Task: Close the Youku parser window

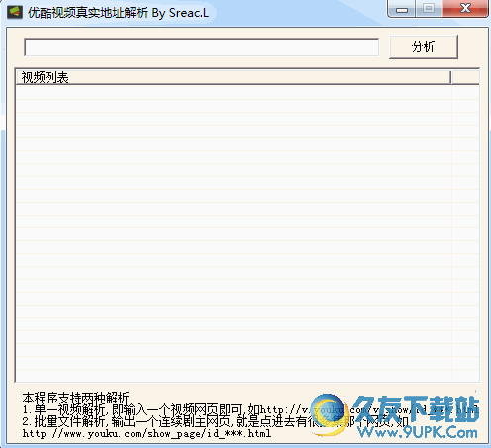Action: (x=465, y=9)
